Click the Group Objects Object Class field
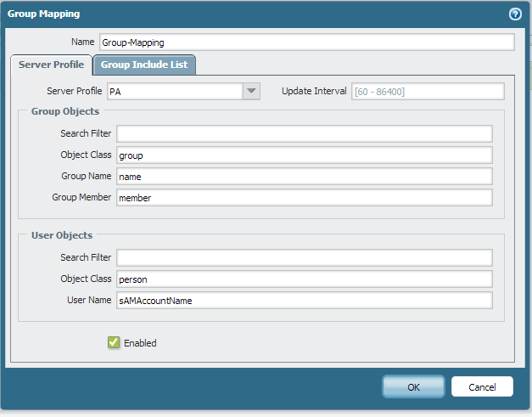Image resolution: width=532 pixels, height=417 pixels. pyautogui.click(x=305, y=155)
